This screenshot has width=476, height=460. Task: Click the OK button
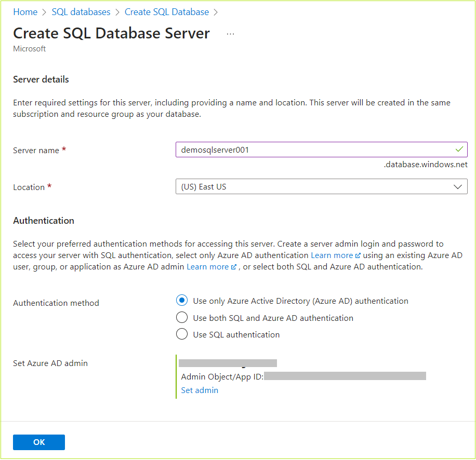point(38,442)
